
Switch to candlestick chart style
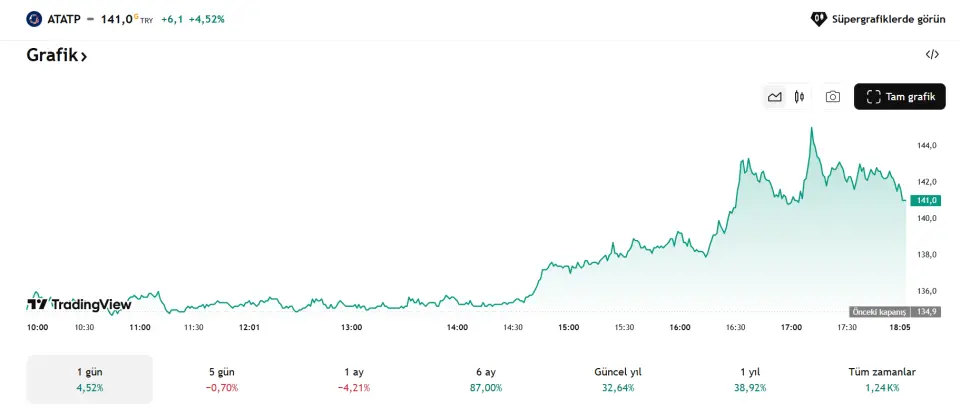click(799, 97)
